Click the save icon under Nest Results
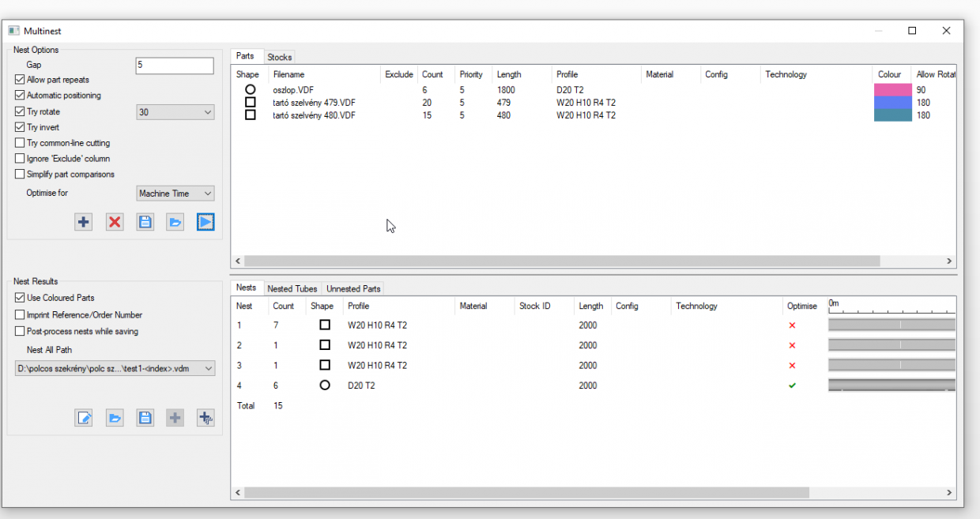 point(145,418)
